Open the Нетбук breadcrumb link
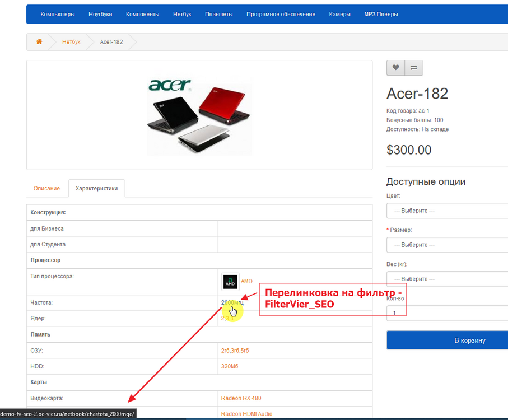Screen dimensions: 508x420 pyautogui.click(x=71, y=41)
